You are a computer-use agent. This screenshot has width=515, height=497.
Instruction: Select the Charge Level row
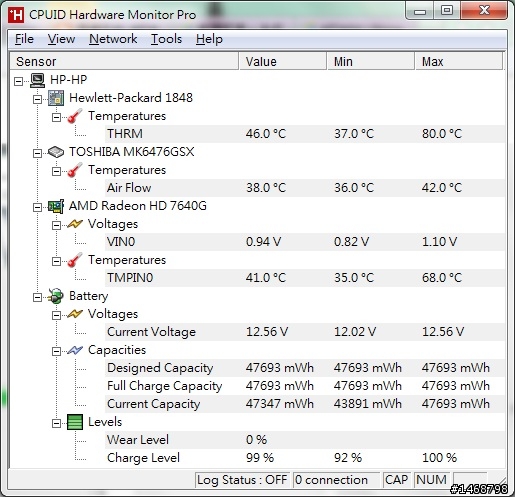(305, 458)
